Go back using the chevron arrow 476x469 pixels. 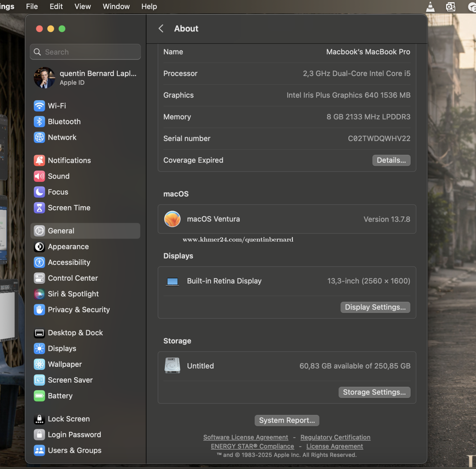[161, 28]
